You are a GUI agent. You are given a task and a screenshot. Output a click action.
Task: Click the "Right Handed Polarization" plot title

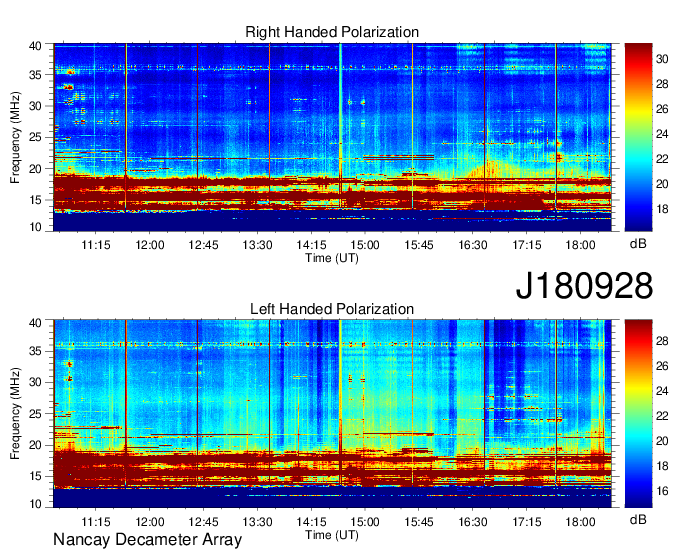pyautogui.click(x=332, y=32)
